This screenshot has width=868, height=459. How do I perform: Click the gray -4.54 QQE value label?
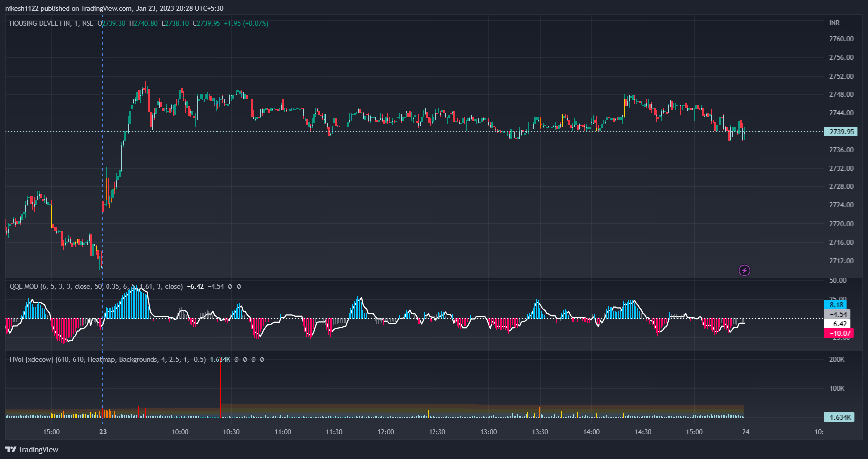(x=838, y=314)
